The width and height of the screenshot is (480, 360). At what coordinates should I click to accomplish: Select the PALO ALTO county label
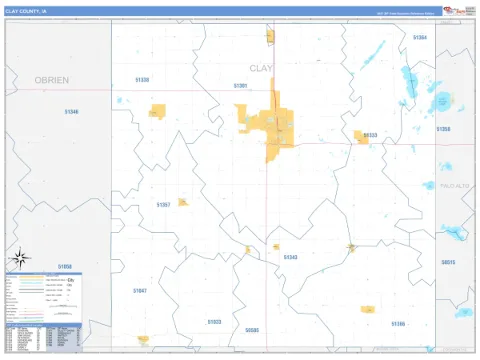tap(455, 186)
